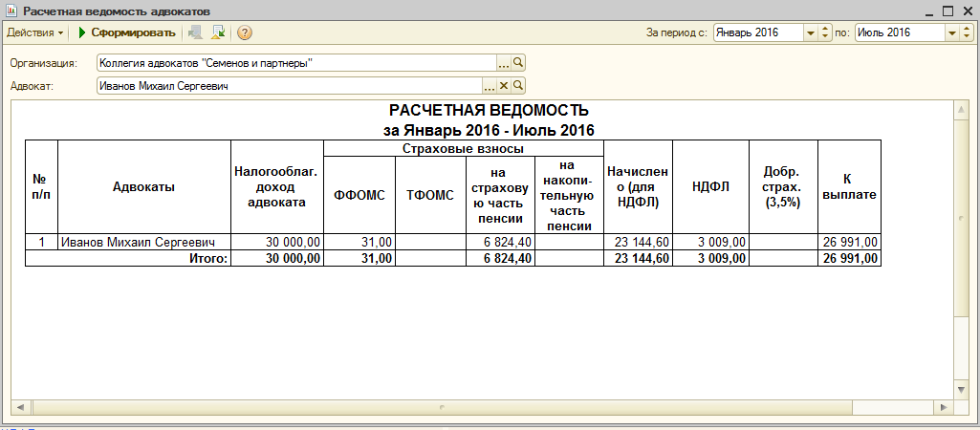Viewport: 980px width, 430px height.
Task: Click the report's vertical scrollbar down arrow
Action: [x=961, y=389]
